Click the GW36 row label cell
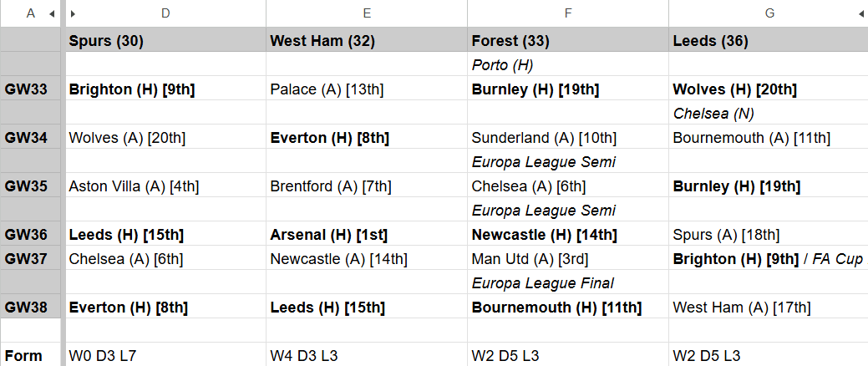This screenshot has width=868, height=366. [31, 235]
